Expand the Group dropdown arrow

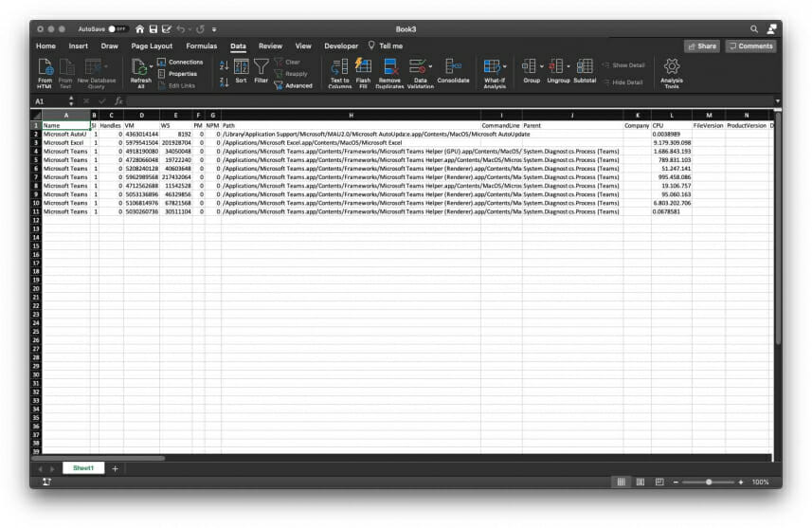click(542, 66)
